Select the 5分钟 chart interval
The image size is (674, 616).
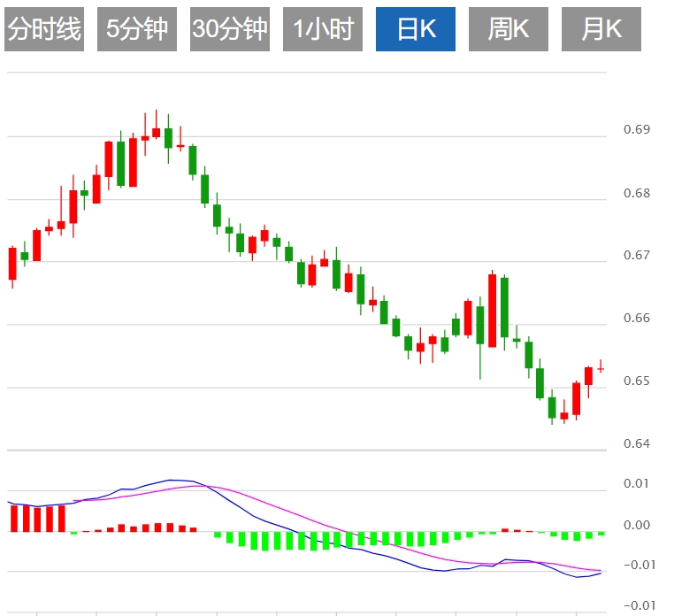tap(137, 29)
